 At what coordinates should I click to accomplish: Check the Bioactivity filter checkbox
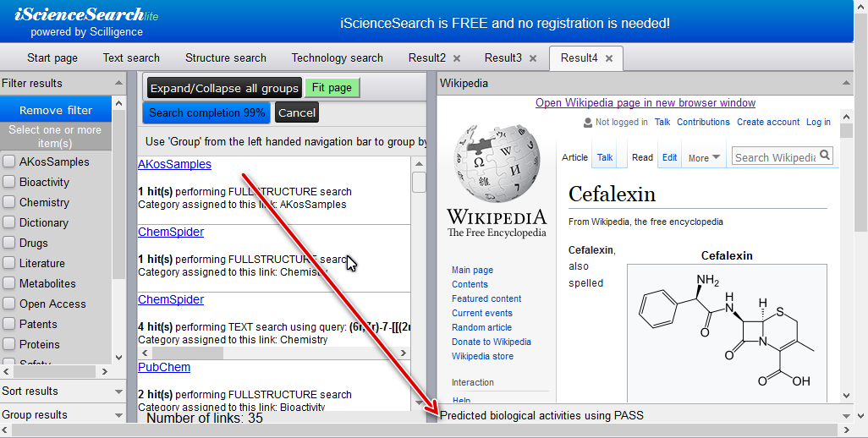point(8,182)
